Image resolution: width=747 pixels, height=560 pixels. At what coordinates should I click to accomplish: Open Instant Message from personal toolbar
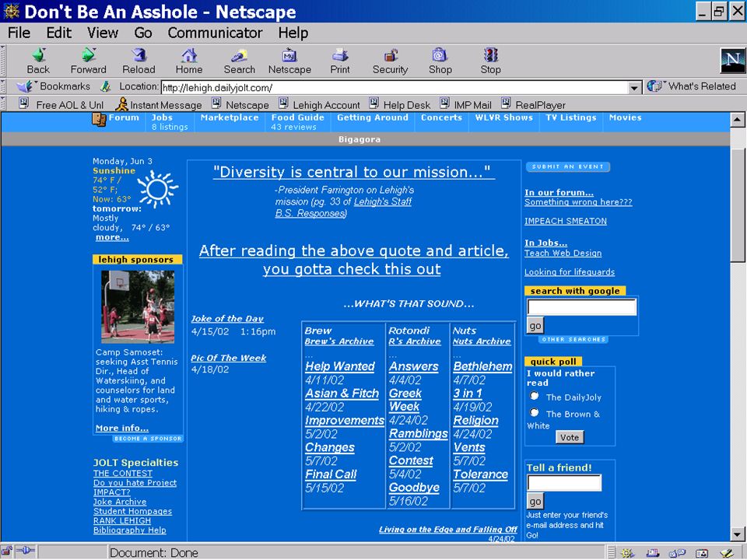click(159, 104)
